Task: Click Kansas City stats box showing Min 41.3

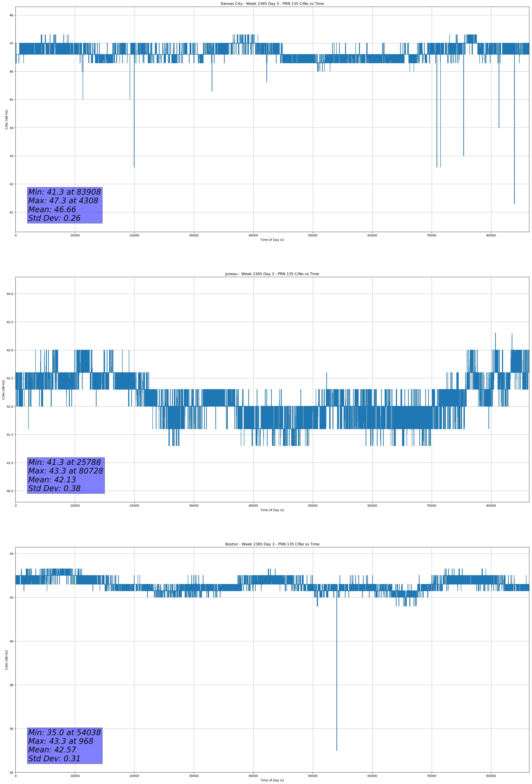Action: click(x=65, y=205)
